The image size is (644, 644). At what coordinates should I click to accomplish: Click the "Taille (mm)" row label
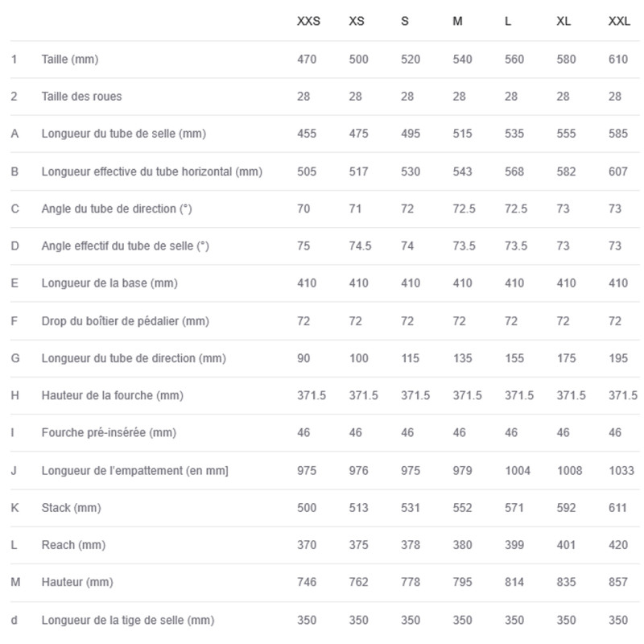click(70, 59)
